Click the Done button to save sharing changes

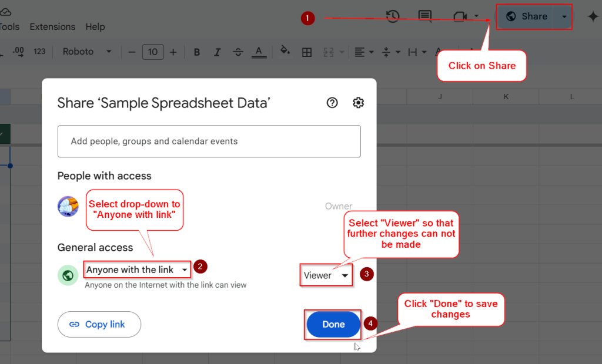(x=333, y=324)
